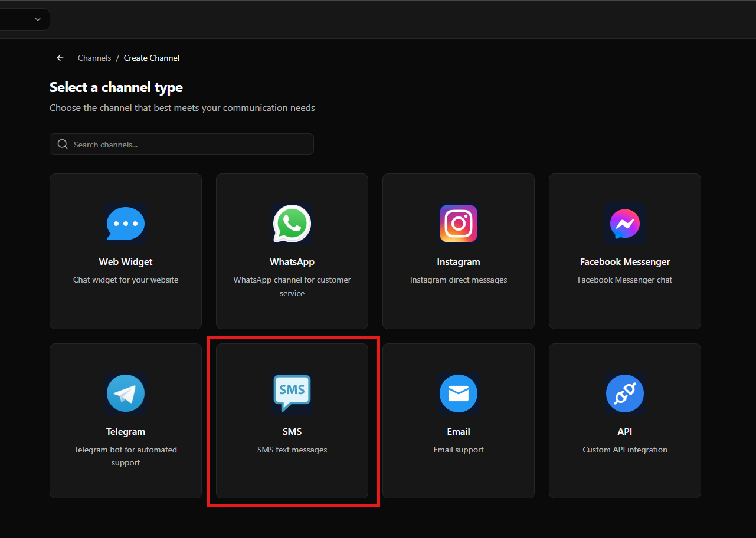Click 'Chat widget for your website' description

(126, 280)
